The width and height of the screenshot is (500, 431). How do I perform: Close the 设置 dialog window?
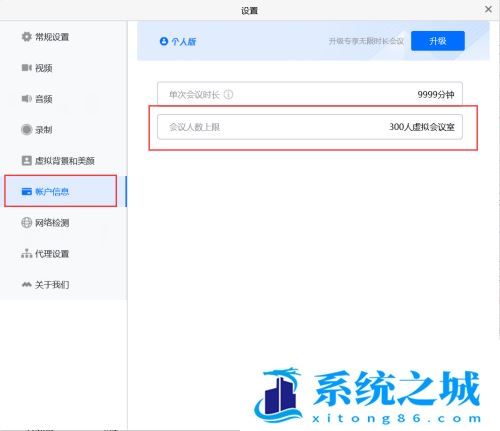pos(488,9)
